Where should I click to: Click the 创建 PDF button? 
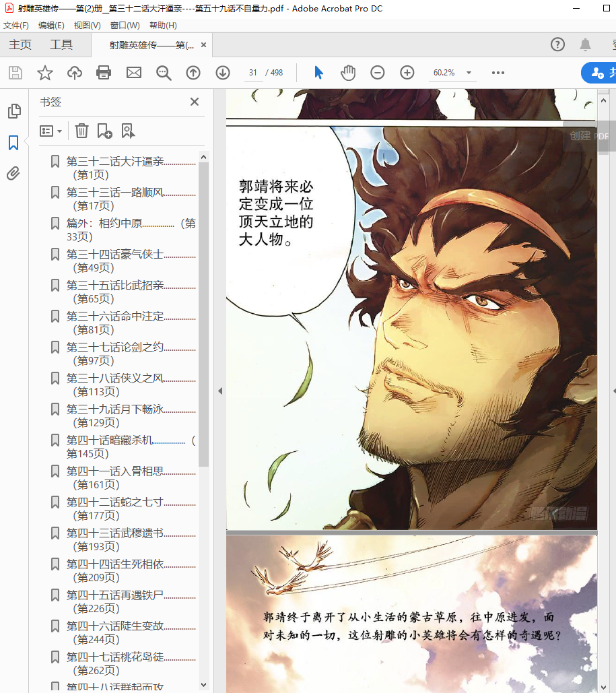588,135
